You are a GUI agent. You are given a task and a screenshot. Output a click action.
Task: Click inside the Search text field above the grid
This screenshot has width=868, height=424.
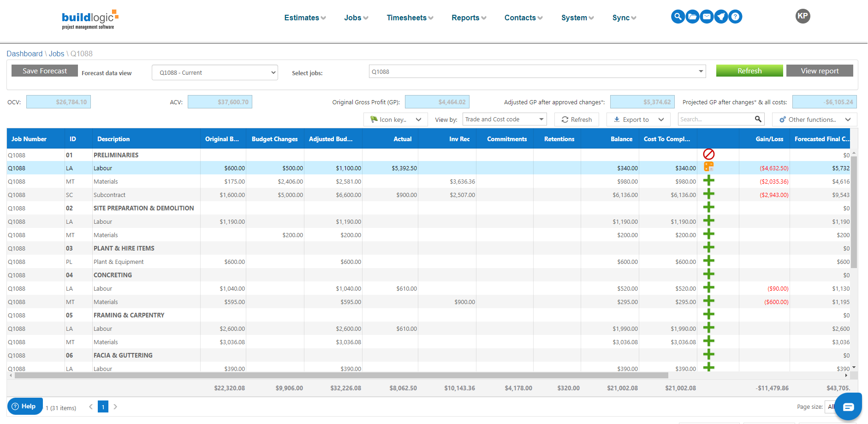point(715,119)
